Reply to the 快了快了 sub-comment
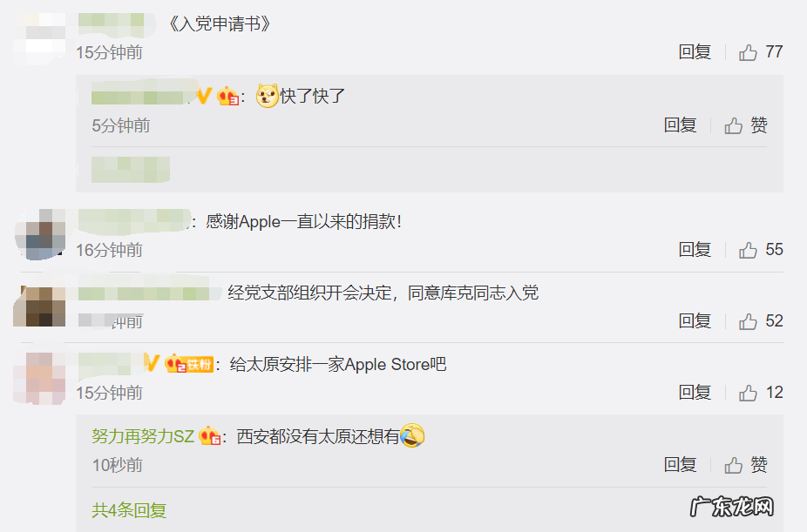 click(680, 125)
